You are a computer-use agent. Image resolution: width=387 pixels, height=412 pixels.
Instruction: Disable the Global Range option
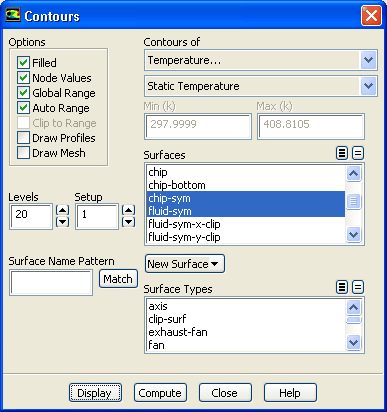[23, 93]
